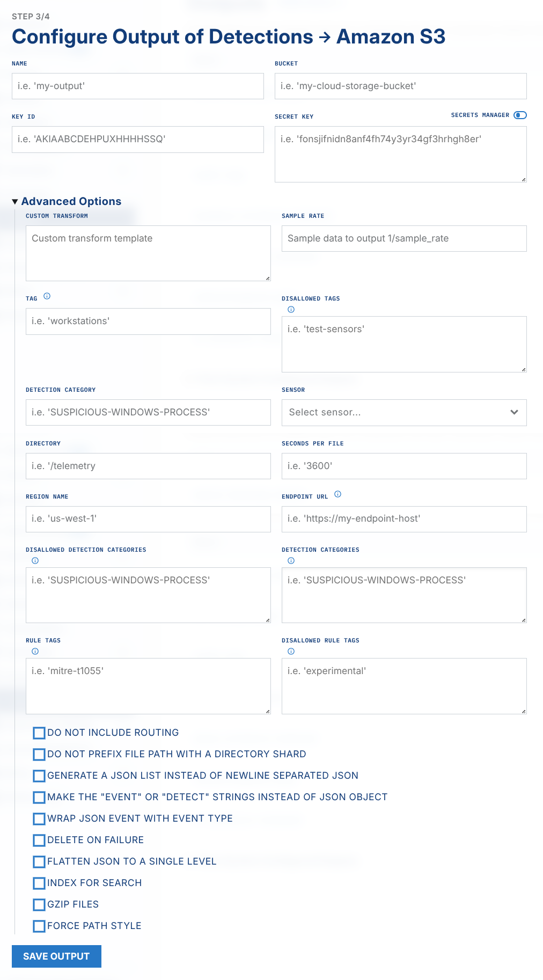Check Do Not Include Routing
Viewport: 543px width, 980px height.
39,733
